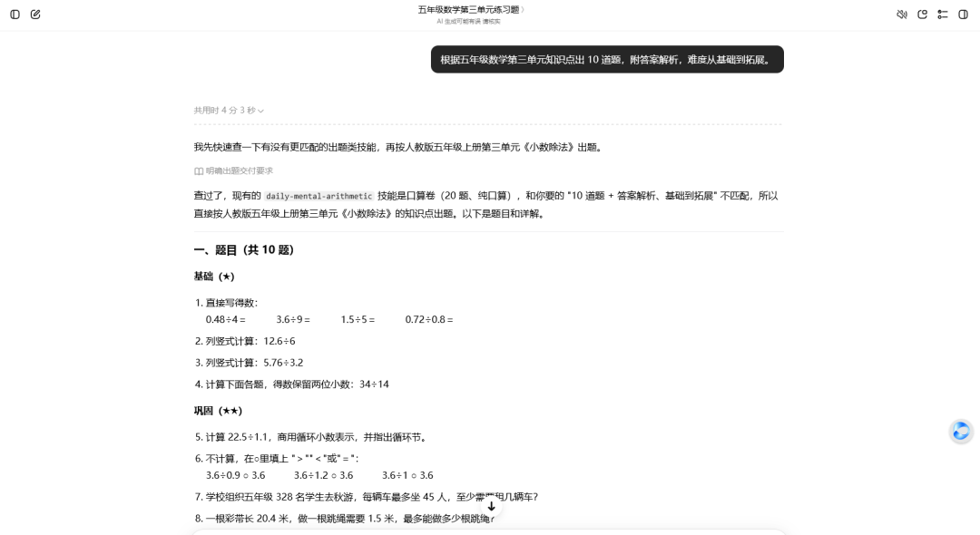
Task: Jump to bottom with the down-arrow button
Action: click(x=491, y=506)
